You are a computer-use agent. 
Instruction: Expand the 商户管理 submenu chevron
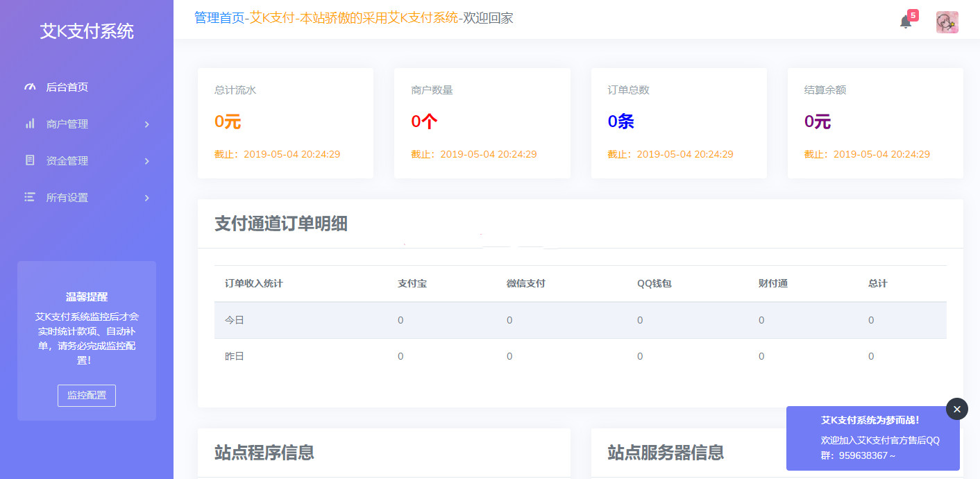[x=146, y=124]
